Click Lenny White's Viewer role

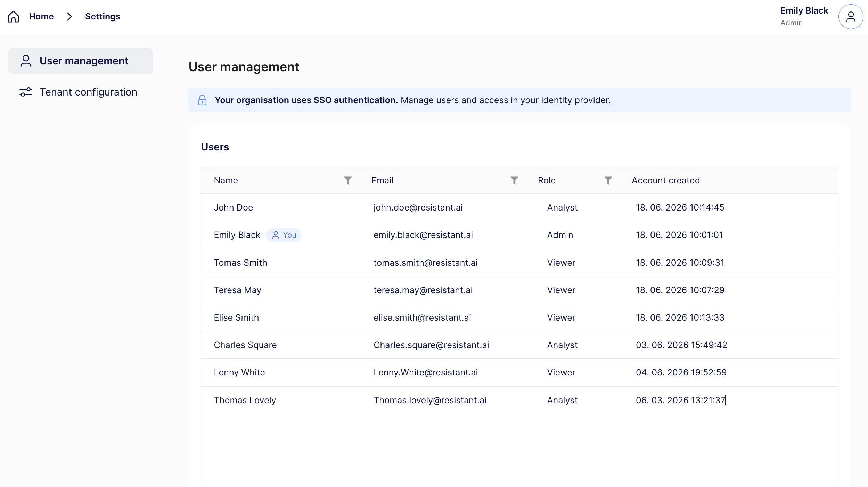pyautogui.click(x=561, y=373)
